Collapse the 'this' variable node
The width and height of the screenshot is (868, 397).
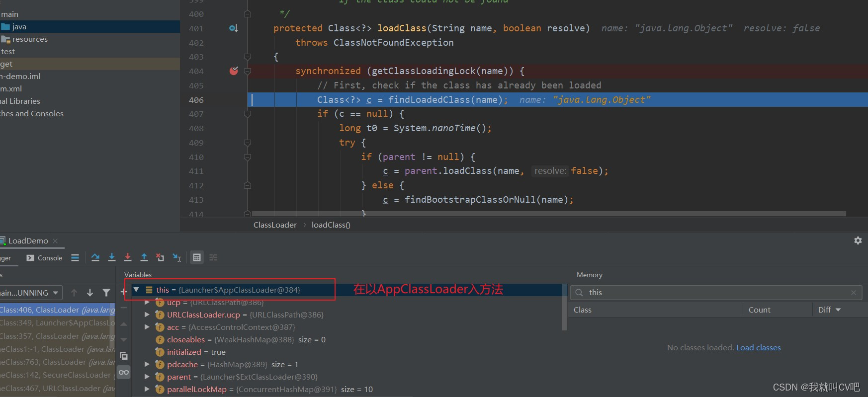point(136,290)
